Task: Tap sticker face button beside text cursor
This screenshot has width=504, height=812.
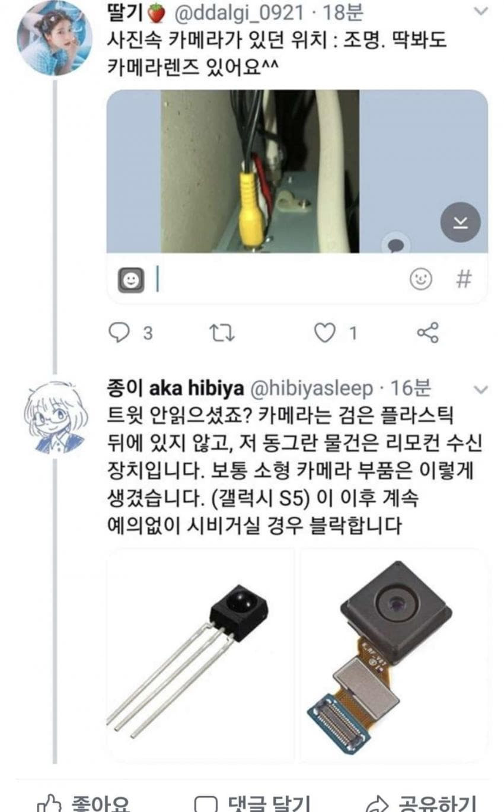Action: coord(130,279)
